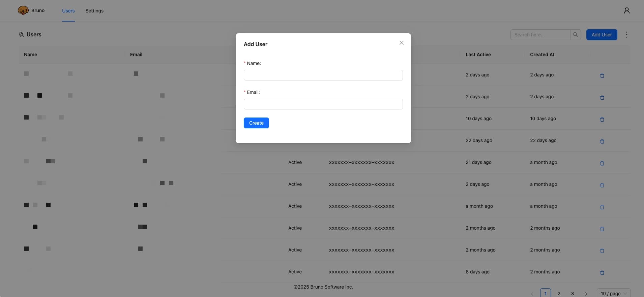
Task: Click trash icon for 22 days ago row
Action: click(602, 141)
